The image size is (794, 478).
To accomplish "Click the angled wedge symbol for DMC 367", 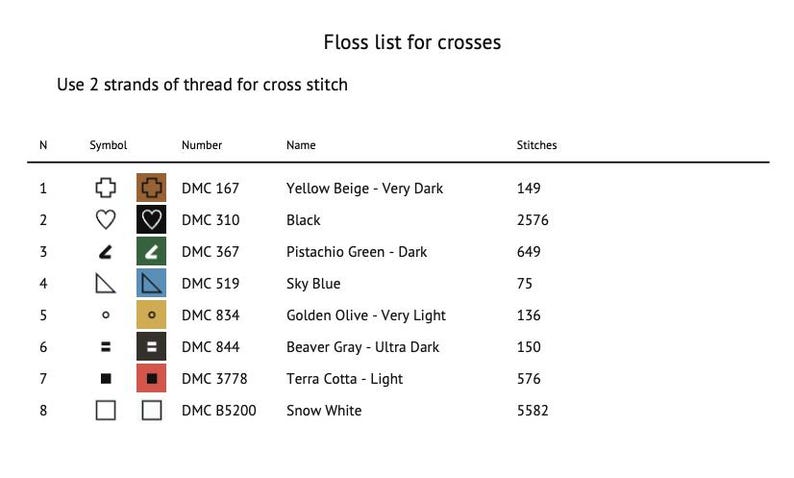I will (105, 252).
